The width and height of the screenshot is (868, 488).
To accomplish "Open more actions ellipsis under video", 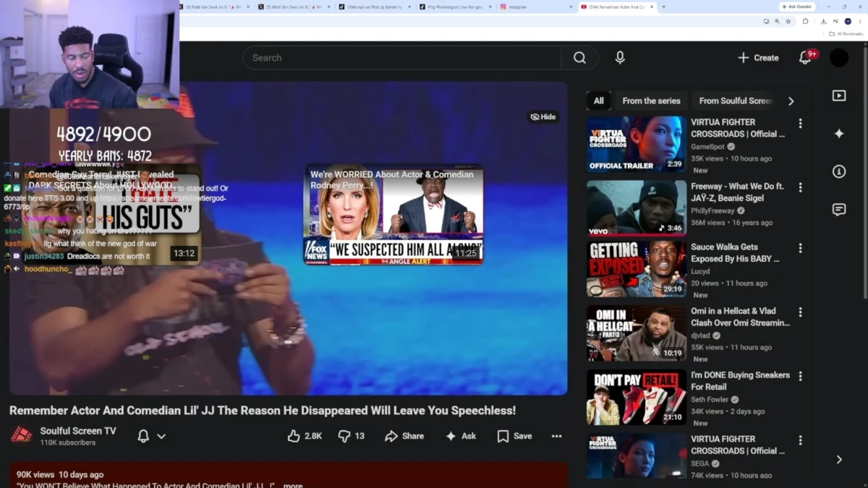I will 556,436.
